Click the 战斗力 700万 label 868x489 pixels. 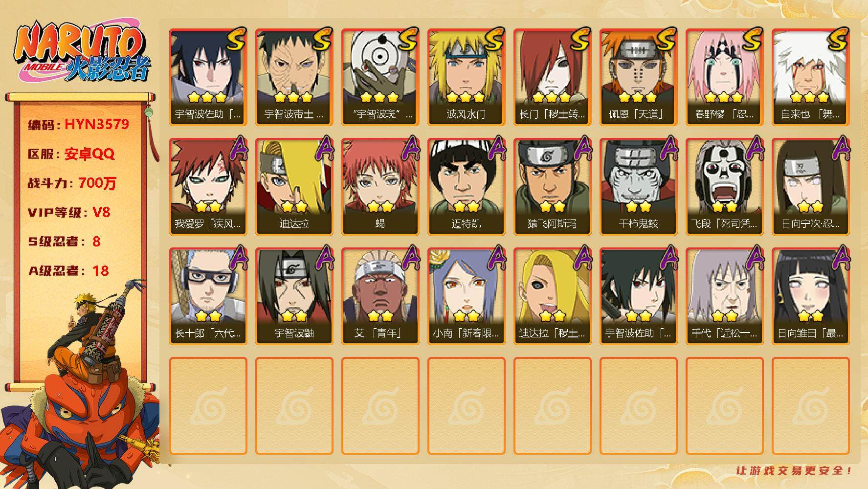[72, 183]
